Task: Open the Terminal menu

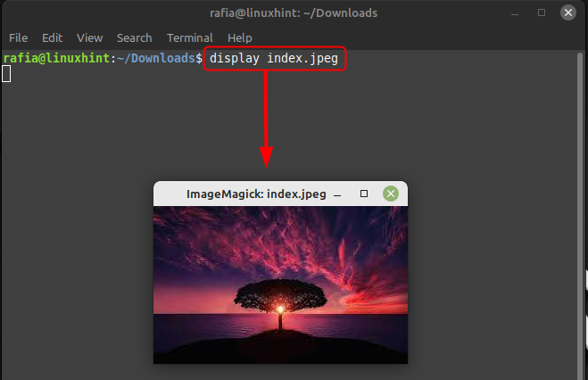Action: (190, 37)
